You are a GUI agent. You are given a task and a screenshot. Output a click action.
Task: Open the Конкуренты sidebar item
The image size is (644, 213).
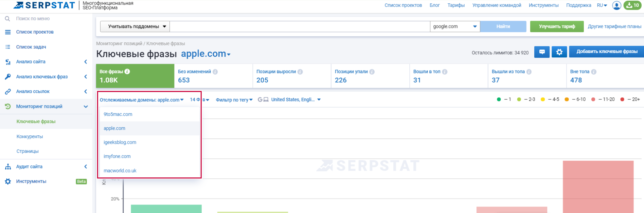coord(30,136)
